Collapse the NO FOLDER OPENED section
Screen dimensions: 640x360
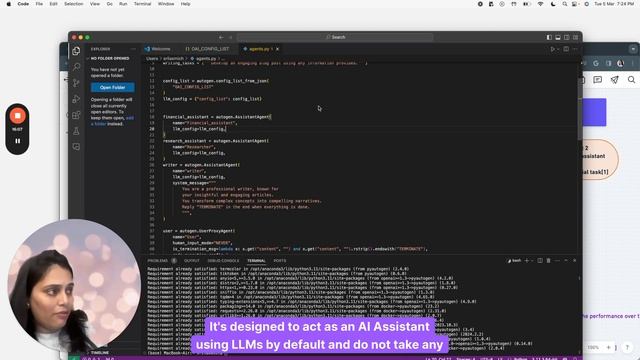pyautogui.click(x=109, y=58)
